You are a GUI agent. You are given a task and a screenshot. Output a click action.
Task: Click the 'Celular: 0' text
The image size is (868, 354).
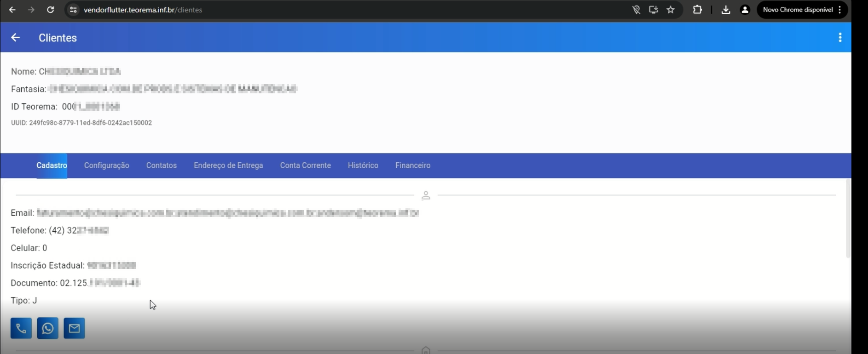(29, 248)
